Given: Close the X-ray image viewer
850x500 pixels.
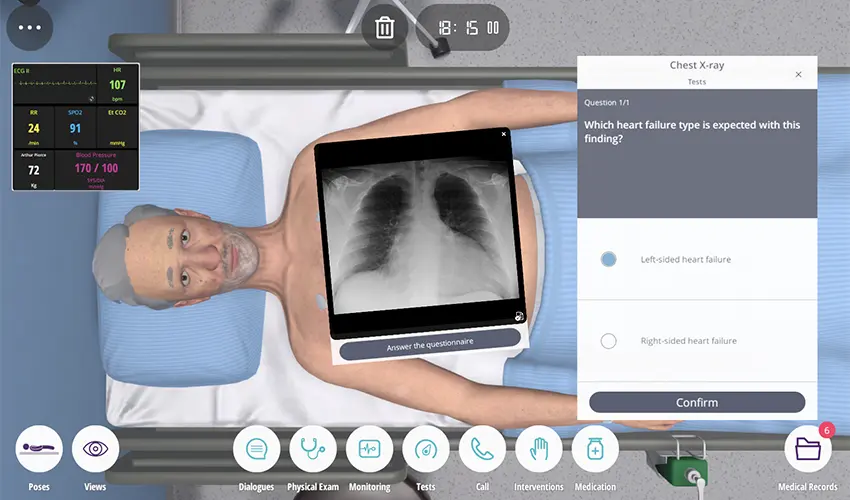Looking at the screenshot, I should pos(504,134).
